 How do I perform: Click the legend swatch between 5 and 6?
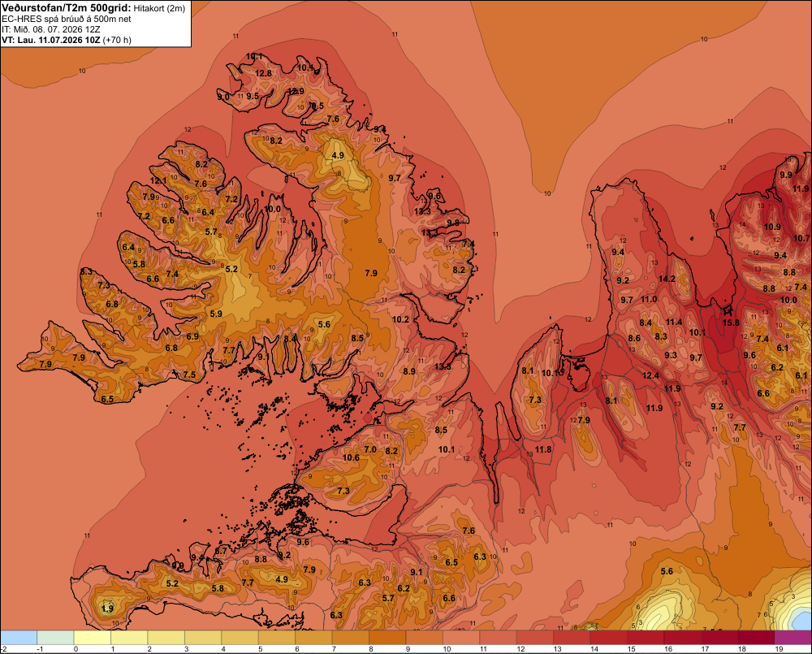(x=277, y=637)
